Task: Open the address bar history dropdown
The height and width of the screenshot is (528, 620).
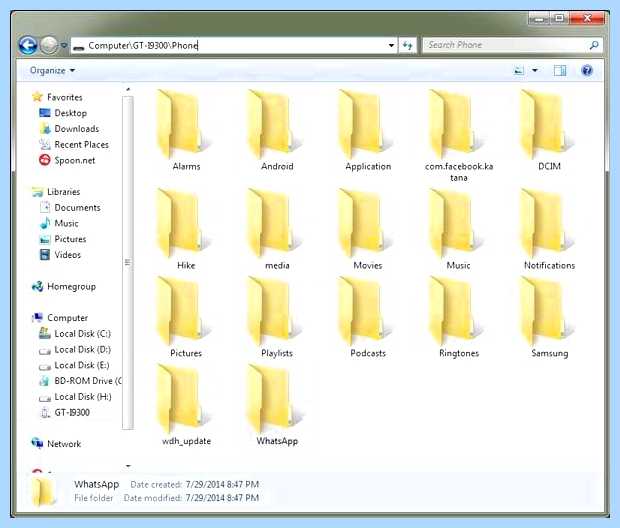Action: pos(391,45)
